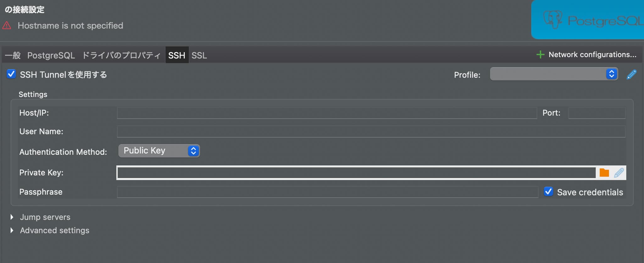Open Authentication Method Public Key dropdown
Image resolution: width=644 pixels, height=263 pixels.
159,151
